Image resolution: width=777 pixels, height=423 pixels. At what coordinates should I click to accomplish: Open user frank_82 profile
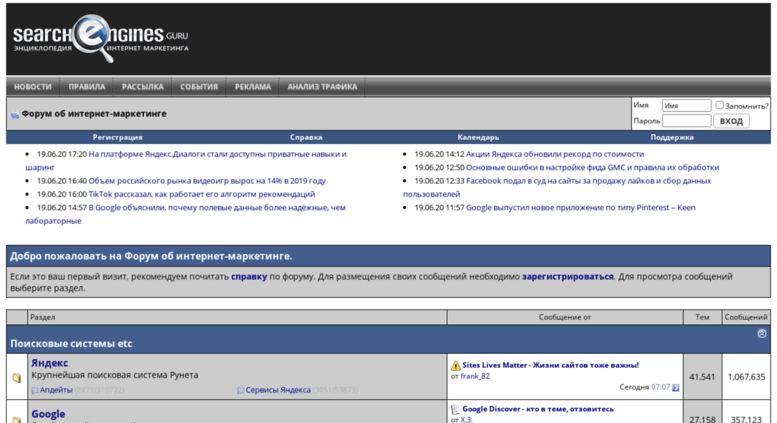coord(475,376)
